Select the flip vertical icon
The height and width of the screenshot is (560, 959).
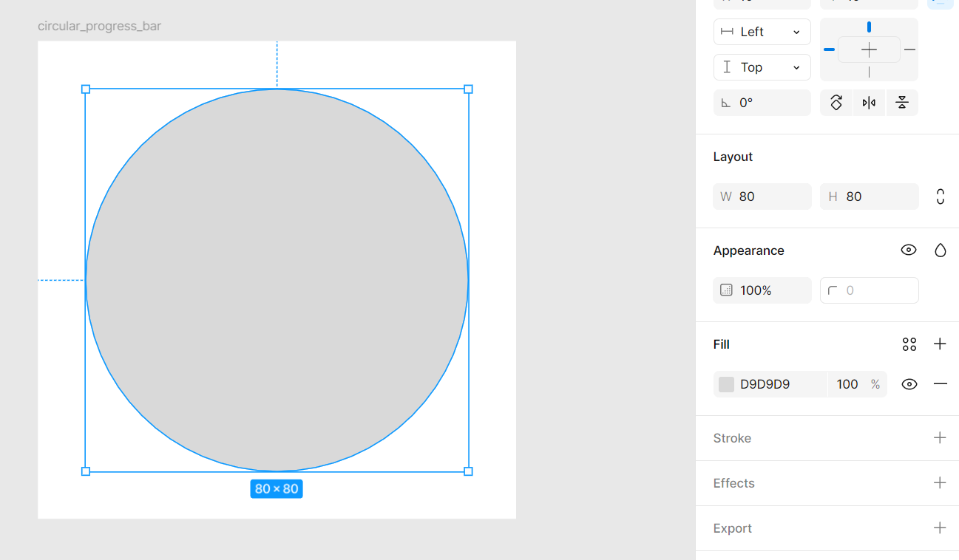point(902,103)
